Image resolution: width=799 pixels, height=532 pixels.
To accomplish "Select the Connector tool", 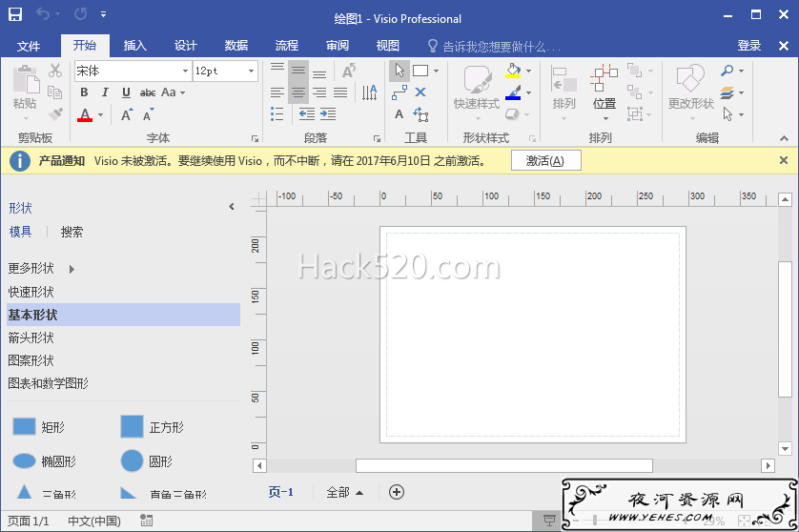I will [x=399, y=92].
